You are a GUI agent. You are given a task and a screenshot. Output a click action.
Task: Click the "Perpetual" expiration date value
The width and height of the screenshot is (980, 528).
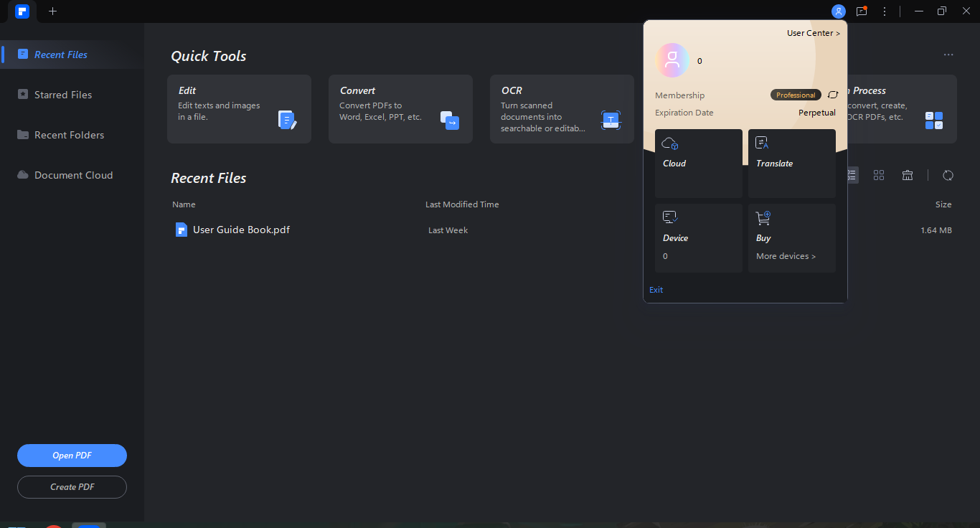point(817,113)
